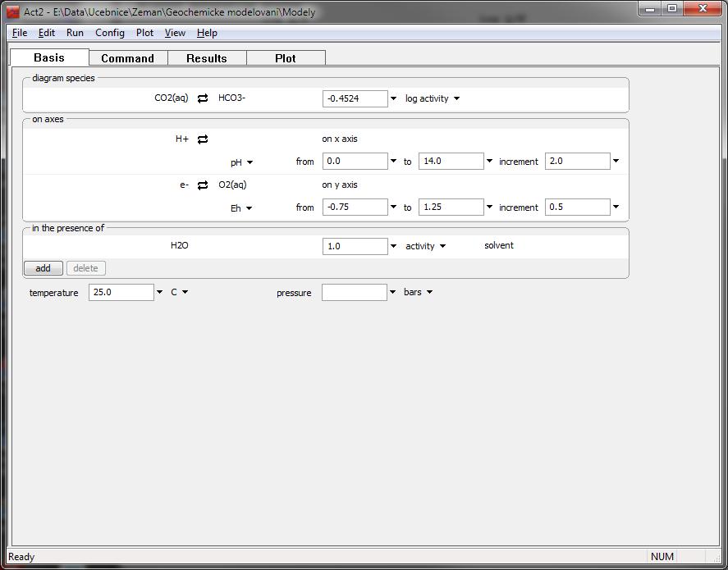Click the NUM status bar indicator
The height and width of the screenshot is (570, 728).
coord(662,557)
